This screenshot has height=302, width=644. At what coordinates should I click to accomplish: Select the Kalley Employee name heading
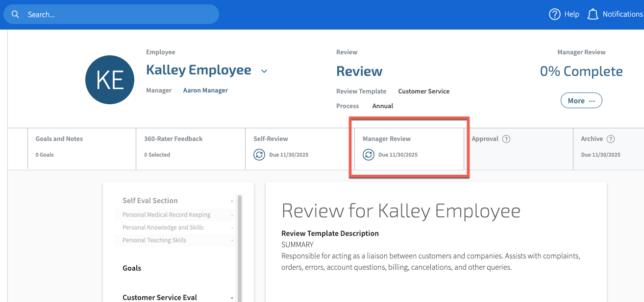tap(198, 70)
